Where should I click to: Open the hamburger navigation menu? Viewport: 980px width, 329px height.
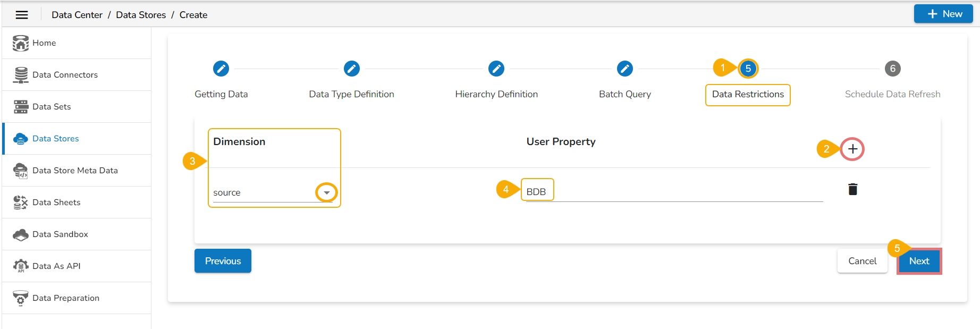tap(22, 15)
